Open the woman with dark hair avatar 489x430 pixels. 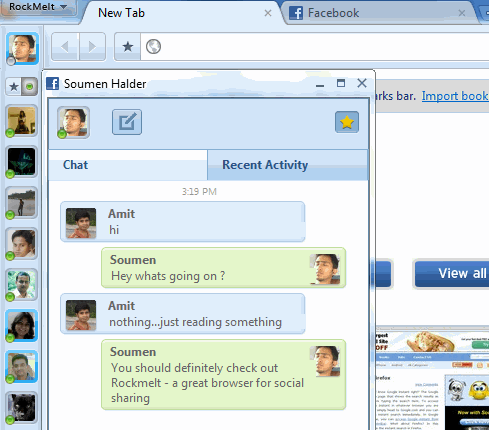click(22, 326)
